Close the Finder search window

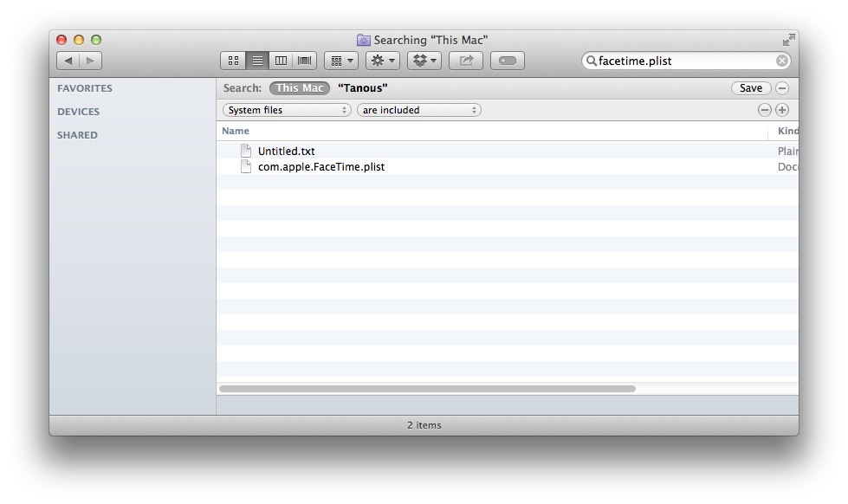coord(61,40)
